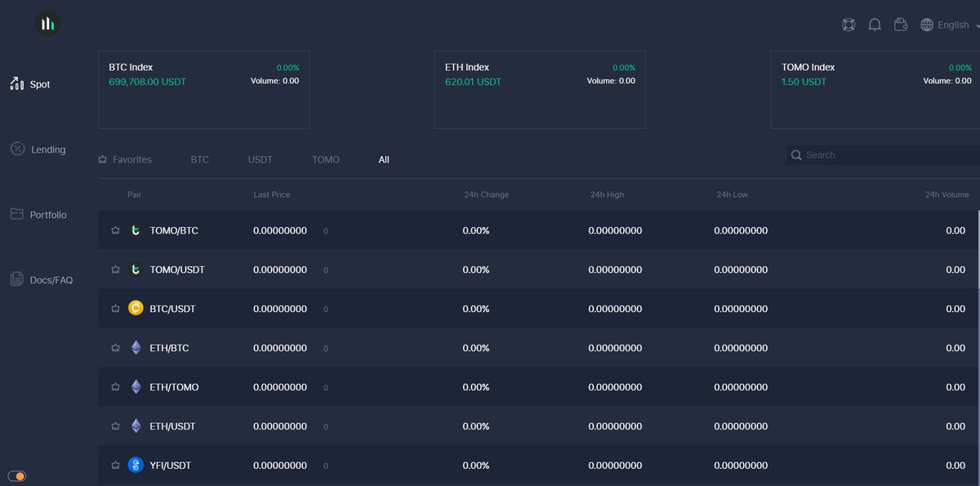Select the All markets tab

[x=384, y=159]
